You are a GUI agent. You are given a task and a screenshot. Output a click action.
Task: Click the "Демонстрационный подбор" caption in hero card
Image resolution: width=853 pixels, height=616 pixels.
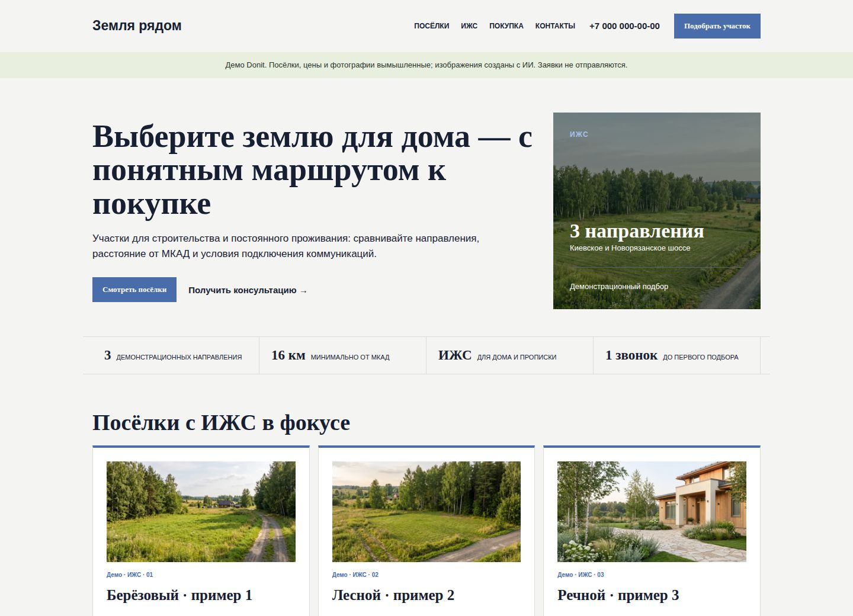[x=619, y=287]
